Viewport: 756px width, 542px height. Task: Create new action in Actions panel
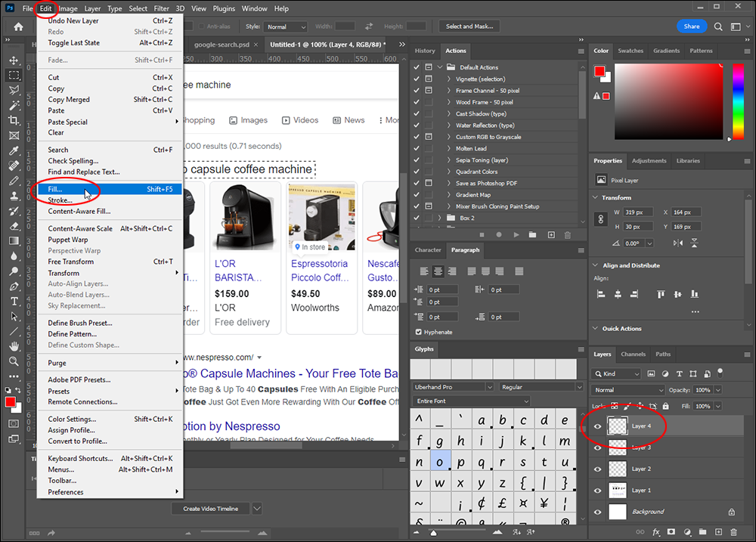550,235
